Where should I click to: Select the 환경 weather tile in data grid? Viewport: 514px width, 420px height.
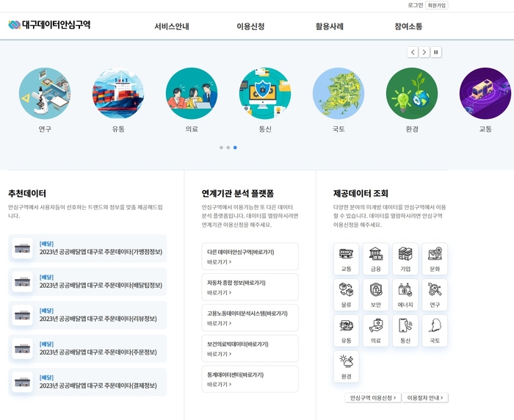pyautogui.click(x=346, y=366)
